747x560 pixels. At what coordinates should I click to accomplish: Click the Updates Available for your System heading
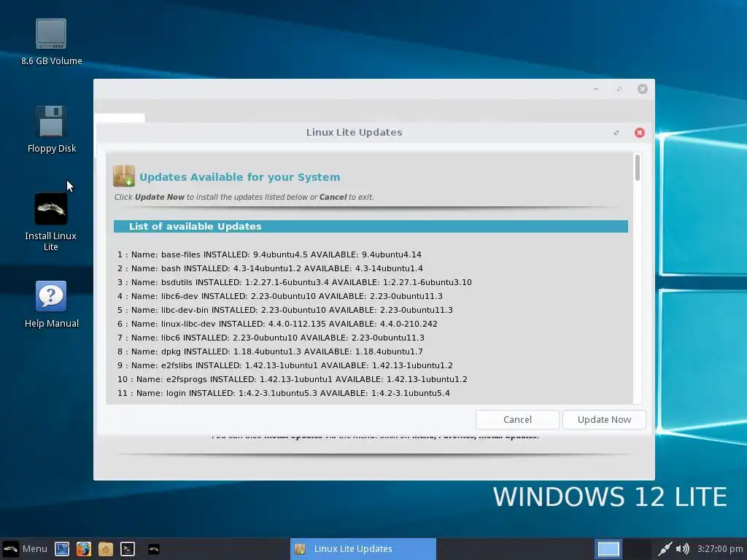[239, 177]
